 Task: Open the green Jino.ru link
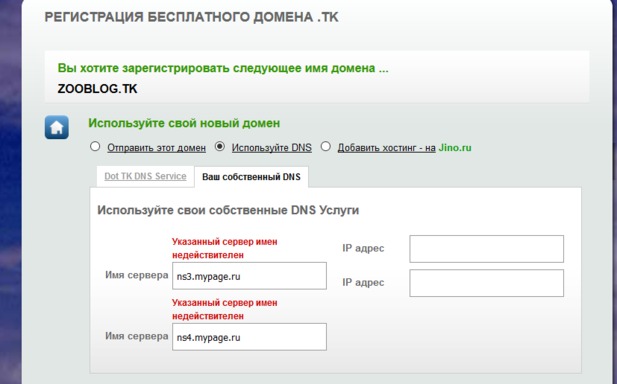click(x=455, y=148)
